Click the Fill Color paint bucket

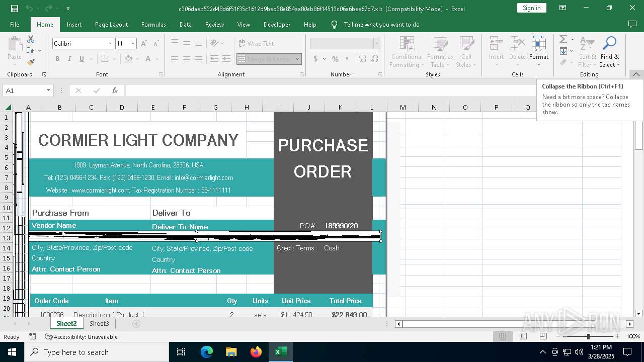pos(129,59)
